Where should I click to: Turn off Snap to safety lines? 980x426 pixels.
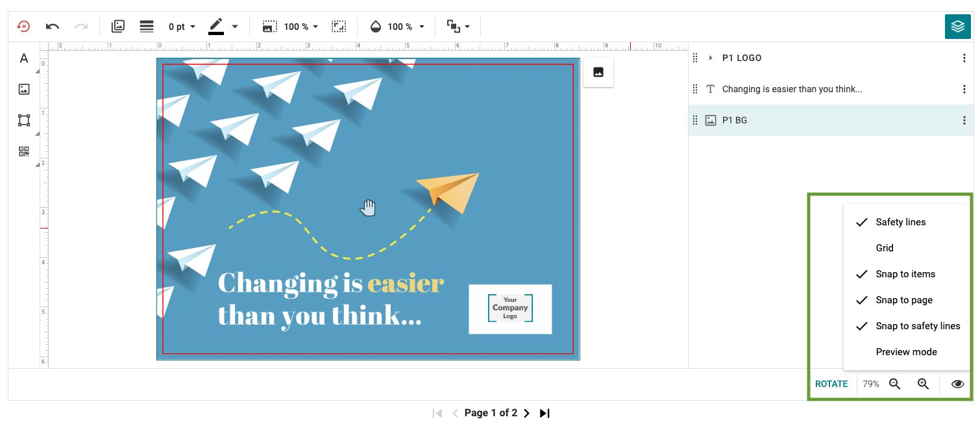[x=917, y=326]
